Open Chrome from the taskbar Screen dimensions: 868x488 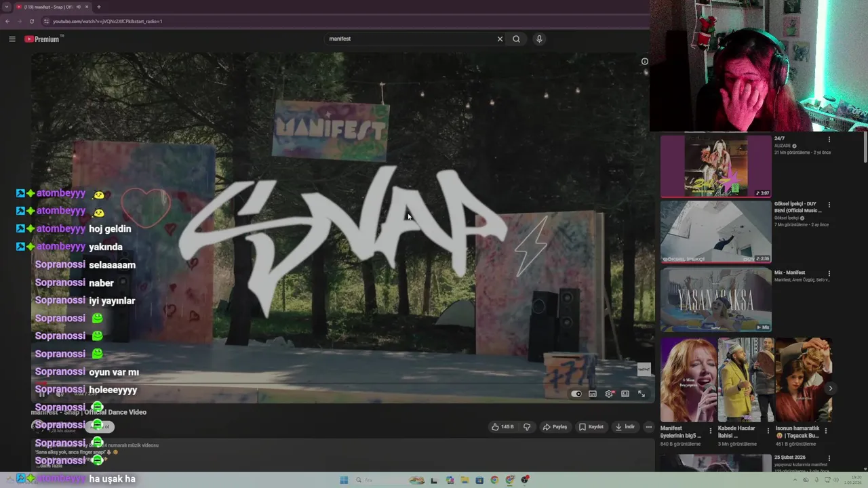tap(494, 480)
